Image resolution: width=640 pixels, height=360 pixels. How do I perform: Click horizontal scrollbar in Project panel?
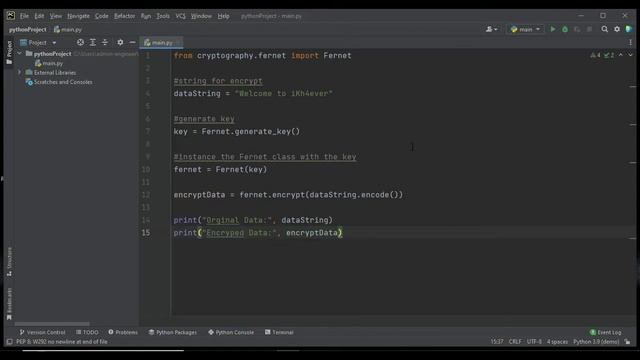pos(52,324)
